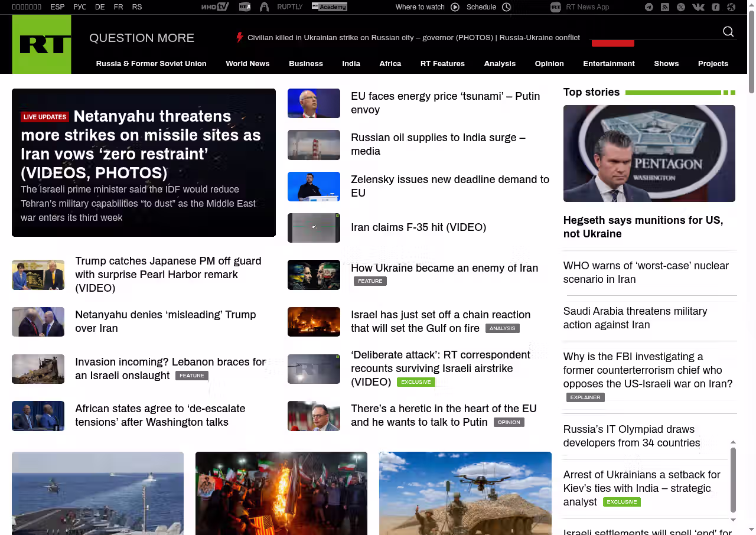
Task: Open Hegseth Pentagon top story image
Action: click(649, 154)
